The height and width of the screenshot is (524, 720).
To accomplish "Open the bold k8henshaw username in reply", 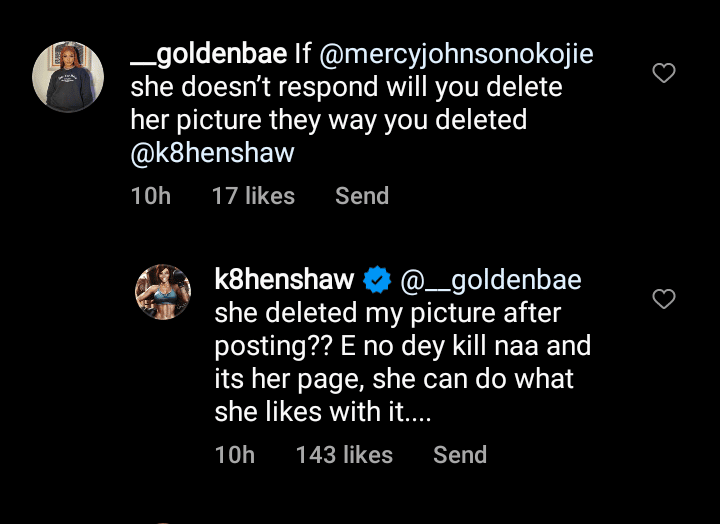I will (284, 280).
